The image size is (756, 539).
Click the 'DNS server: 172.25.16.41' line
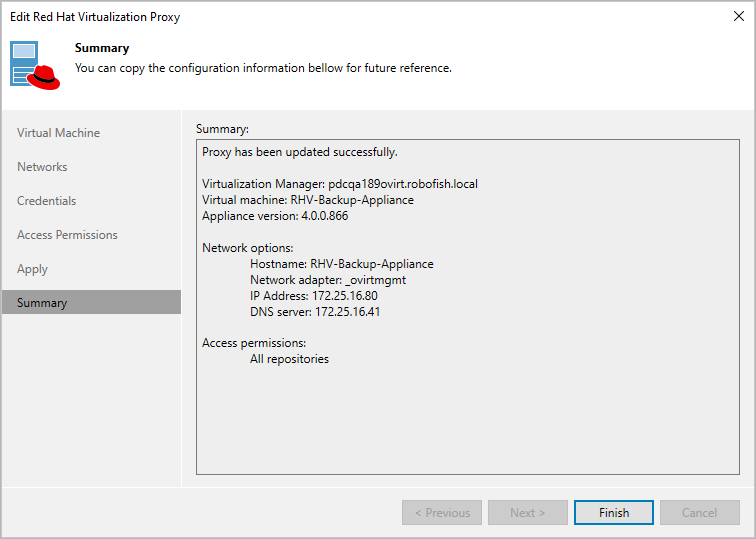click(314, 311)
